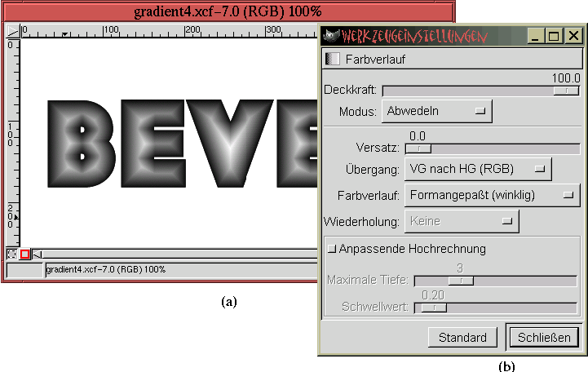Adjust the Versatz offset slider handle
This screenshot has height=372, width=588.
418,148
